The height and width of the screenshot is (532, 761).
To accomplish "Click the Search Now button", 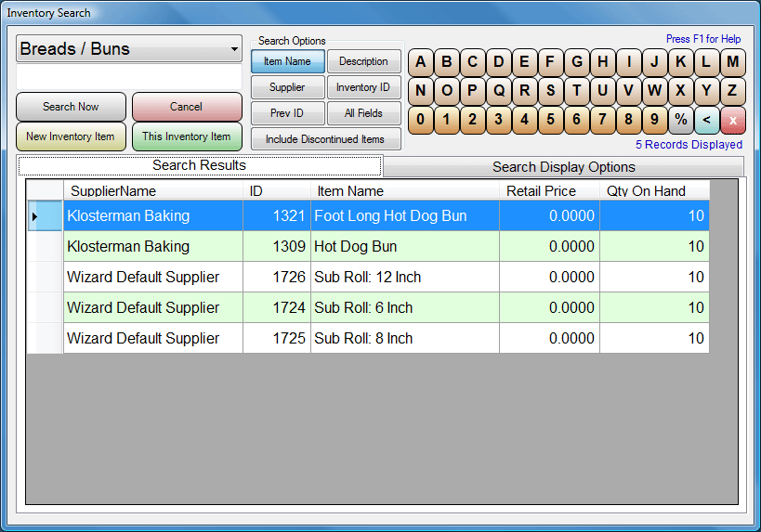I will click(x=71, y=107).
